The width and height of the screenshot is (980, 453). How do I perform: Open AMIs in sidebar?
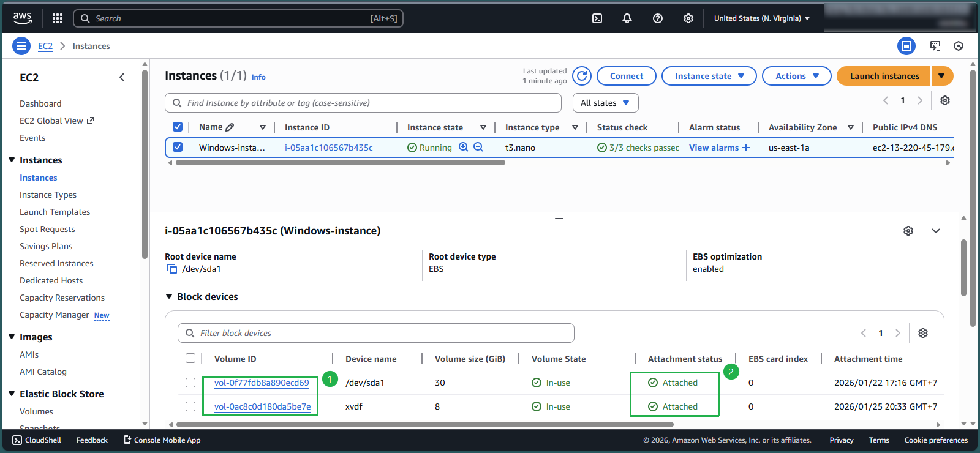[29, 354]
